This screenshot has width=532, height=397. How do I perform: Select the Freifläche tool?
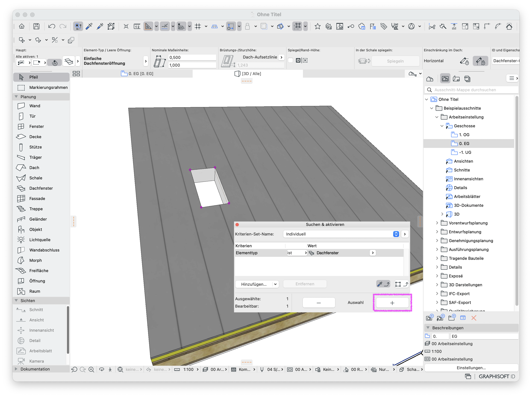[41, 271]
